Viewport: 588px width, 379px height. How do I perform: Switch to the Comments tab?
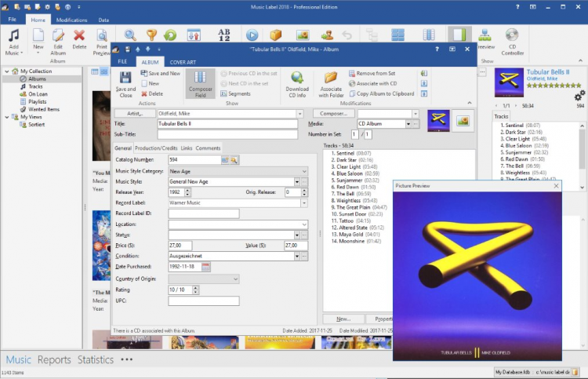(208, 148)
